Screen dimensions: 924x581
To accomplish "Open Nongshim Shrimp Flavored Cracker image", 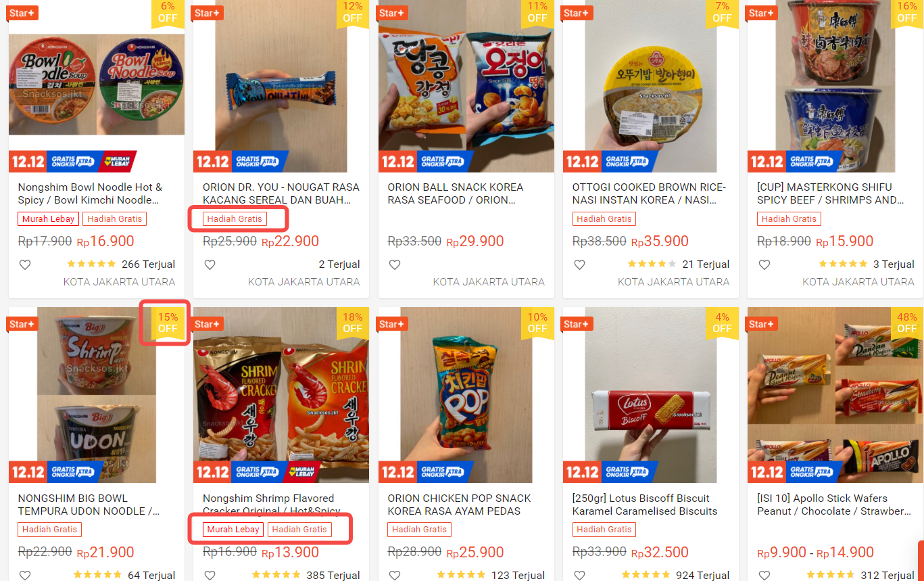I will tap(281, 395).
